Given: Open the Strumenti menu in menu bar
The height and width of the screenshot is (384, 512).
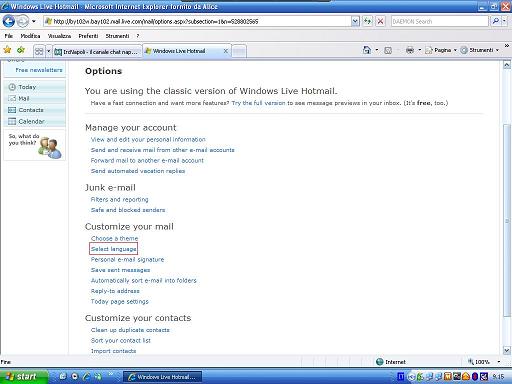Looking at the screenshot, I should (x=117, y=36).
